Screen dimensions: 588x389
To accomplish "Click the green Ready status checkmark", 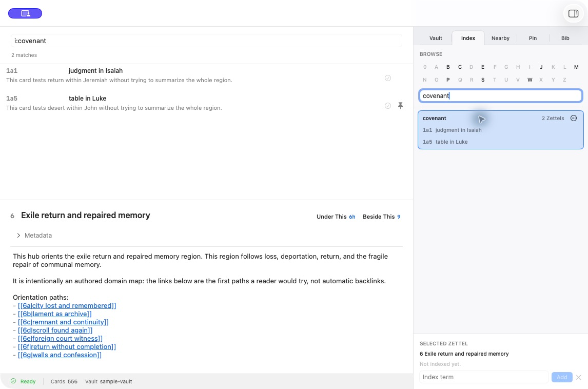I will (13, 381).
